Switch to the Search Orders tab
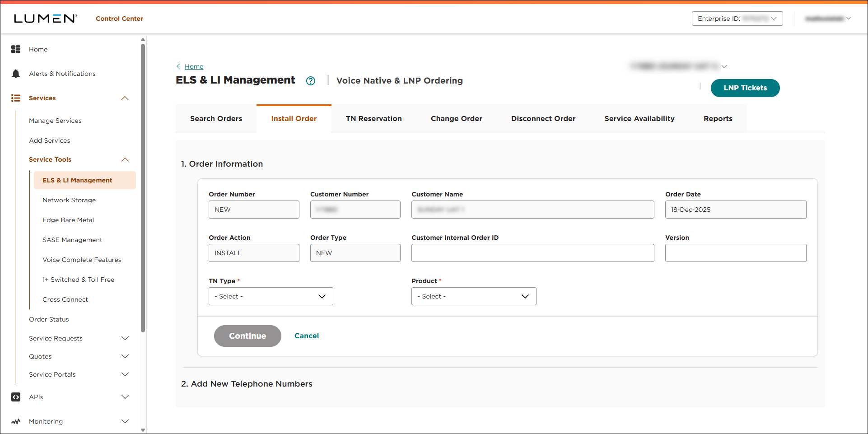The image size is (868, 434). coord(216,118)
